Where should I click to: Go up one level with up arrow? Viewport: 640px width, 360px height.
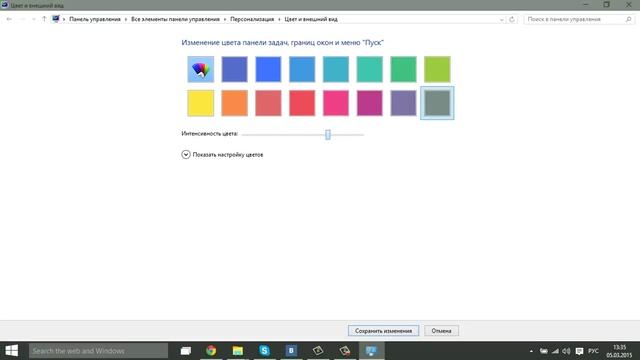[x=44, y=19]
